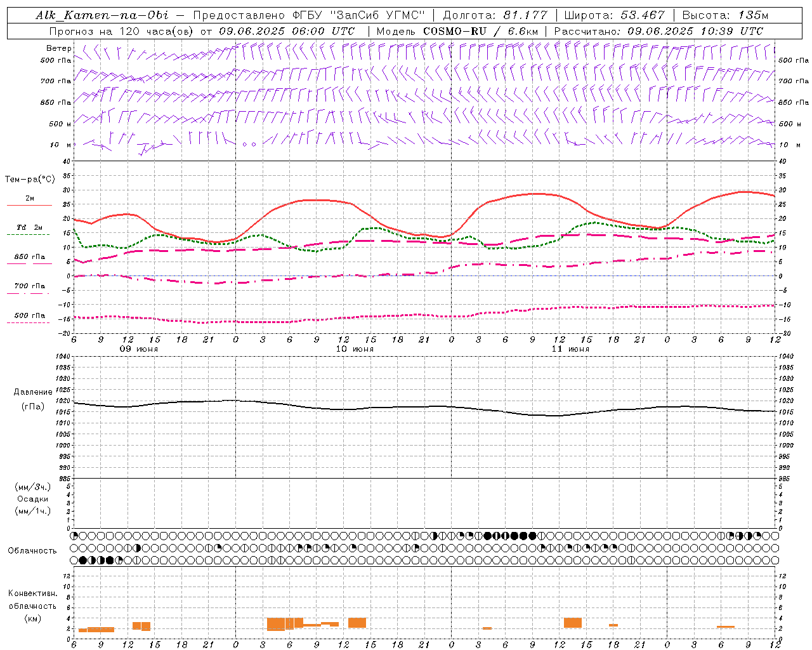The height and width of the screenshot is (650, 812).
Task: Click the 500 гПа temperature legend entry
Action: (29, 315)
